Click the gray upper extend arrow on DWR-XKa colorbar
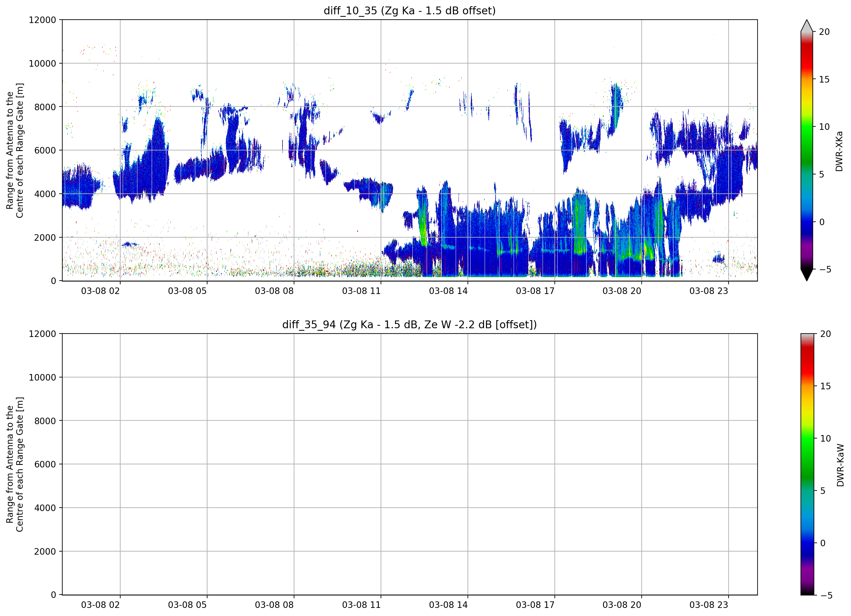 click(x=807, y=26)
